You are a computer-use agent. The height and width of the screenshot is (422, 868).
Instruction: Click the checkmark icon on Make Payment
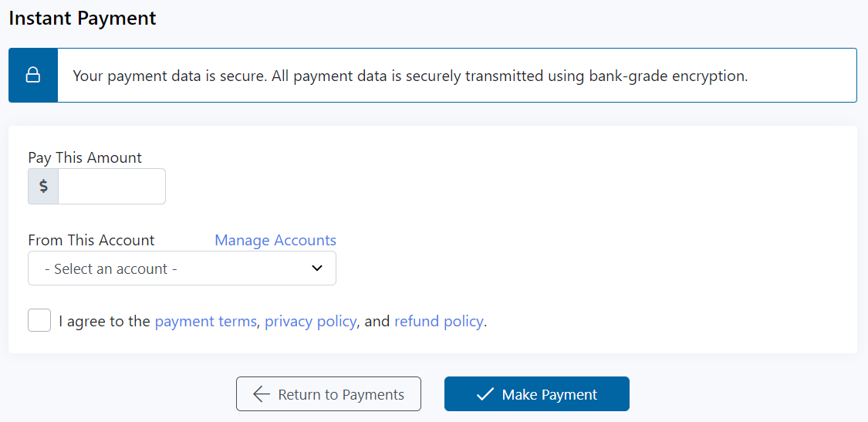click(485, 394)
